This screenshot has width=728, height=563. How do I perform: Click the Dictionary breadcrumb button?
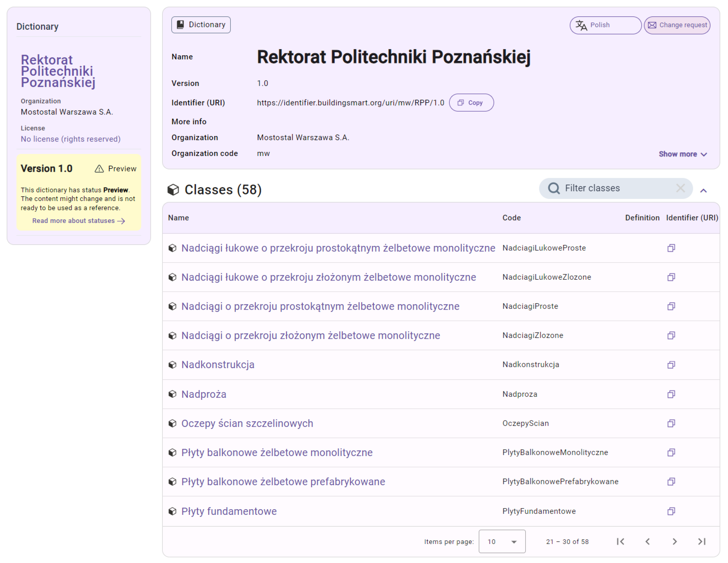coord(201,25)
